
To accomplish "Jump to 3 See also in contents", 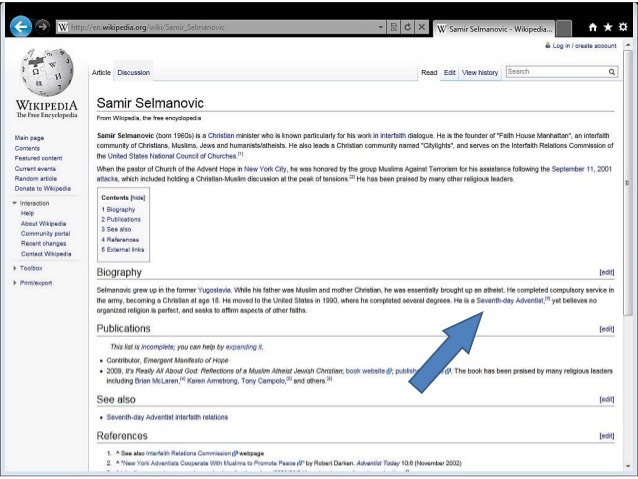I will (x=116, y=230).
